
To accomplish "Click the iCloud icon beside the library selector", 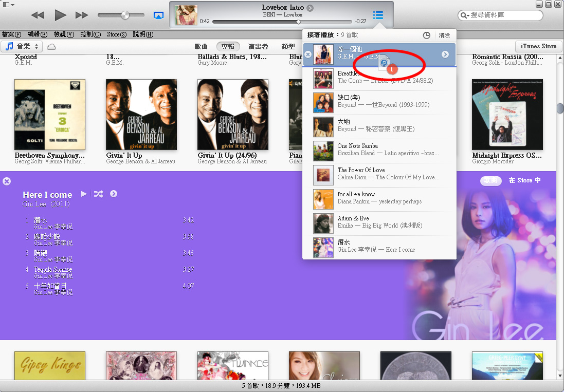I will tap(51, 47).
